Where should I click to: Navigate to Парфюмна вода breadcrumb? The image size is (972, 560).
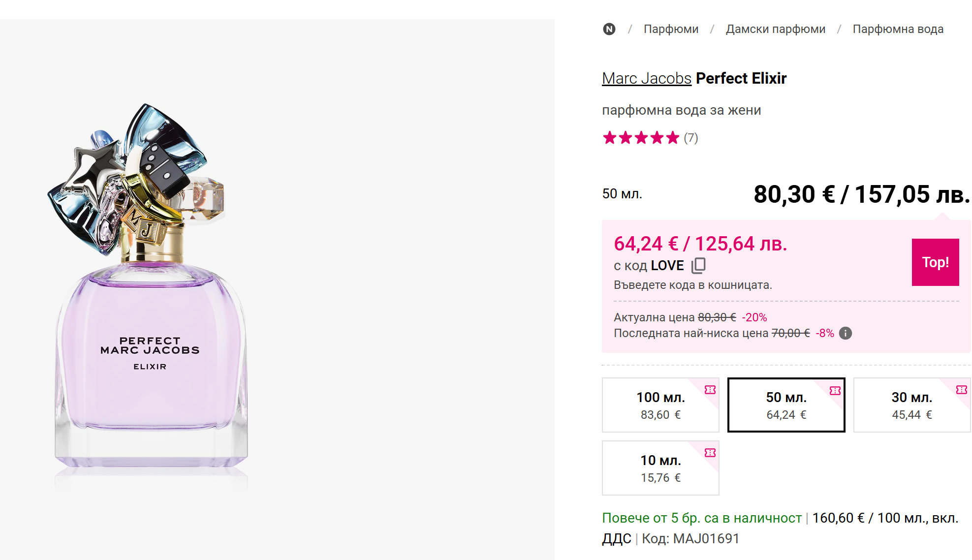tap(898, 29)
